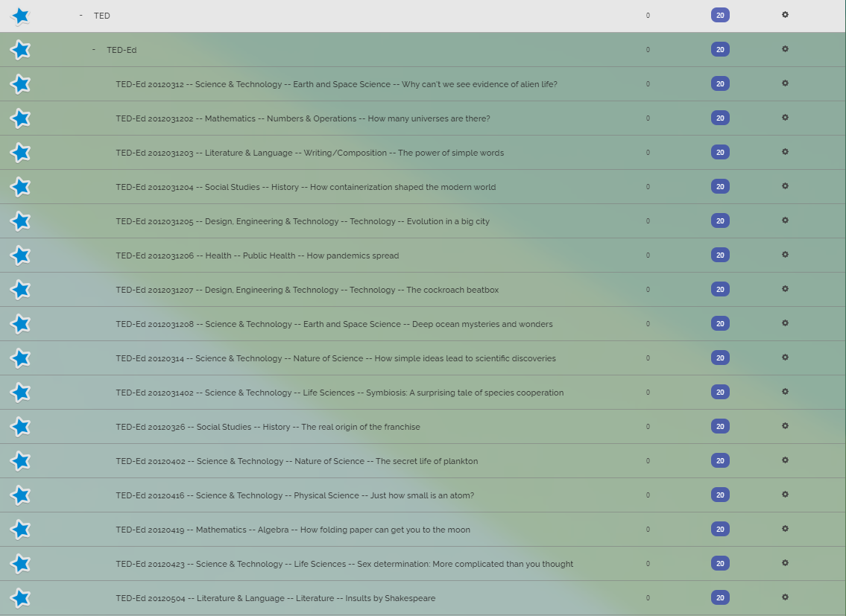Screen dimensions: 846x616
Task: Open gear menu for 'How pandemics spread'
Action: (785, 255)
